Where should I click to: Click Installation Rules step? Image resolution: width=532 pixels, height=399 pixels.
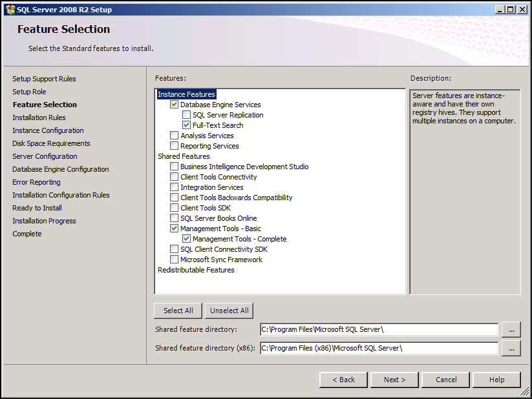39,118
